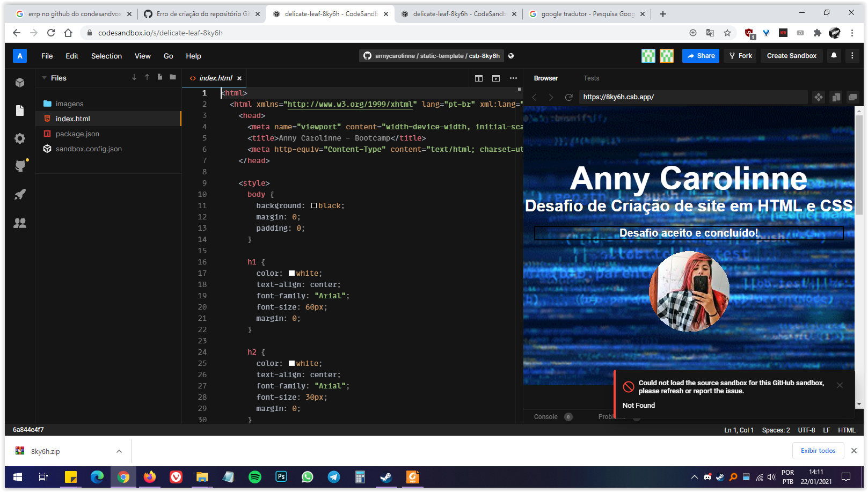Switch to the Tests tab
868x492 pixels.
[x=592, y=78]
